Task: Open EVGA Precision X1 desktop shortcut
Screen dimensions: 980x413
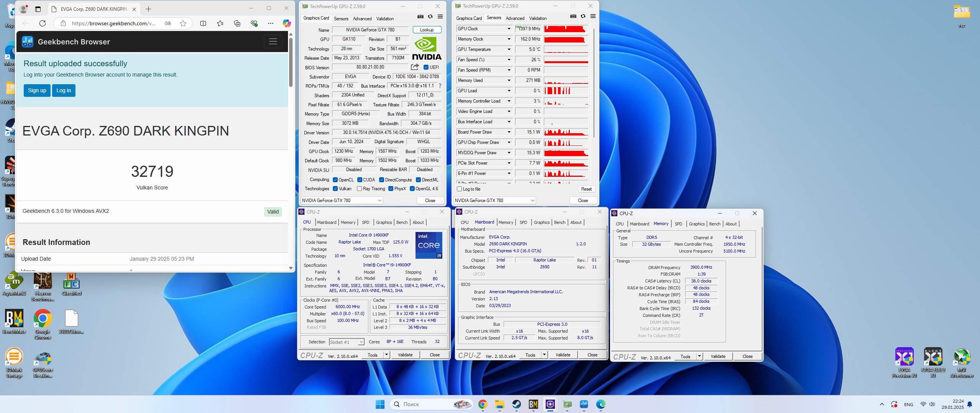Action: click(904, 362)
